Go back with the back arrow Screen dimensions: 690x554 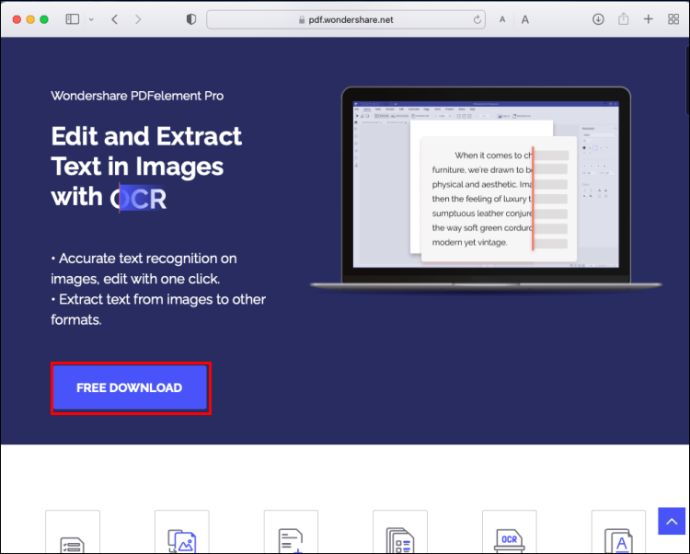pyautogui.click(x=114, y=19)
